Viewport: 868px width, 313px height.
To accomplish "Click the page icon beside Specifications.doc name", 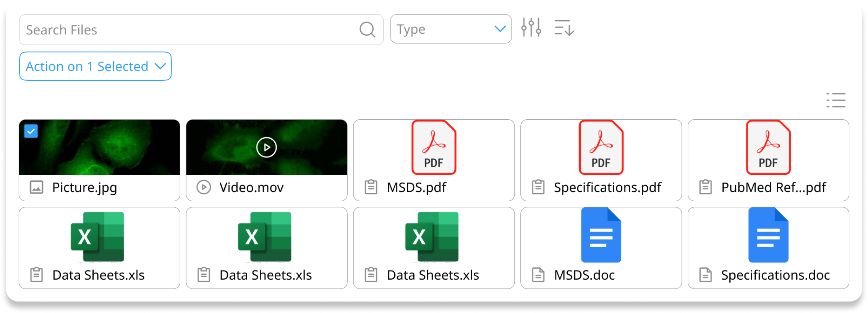I will click(x=706, y=275).
